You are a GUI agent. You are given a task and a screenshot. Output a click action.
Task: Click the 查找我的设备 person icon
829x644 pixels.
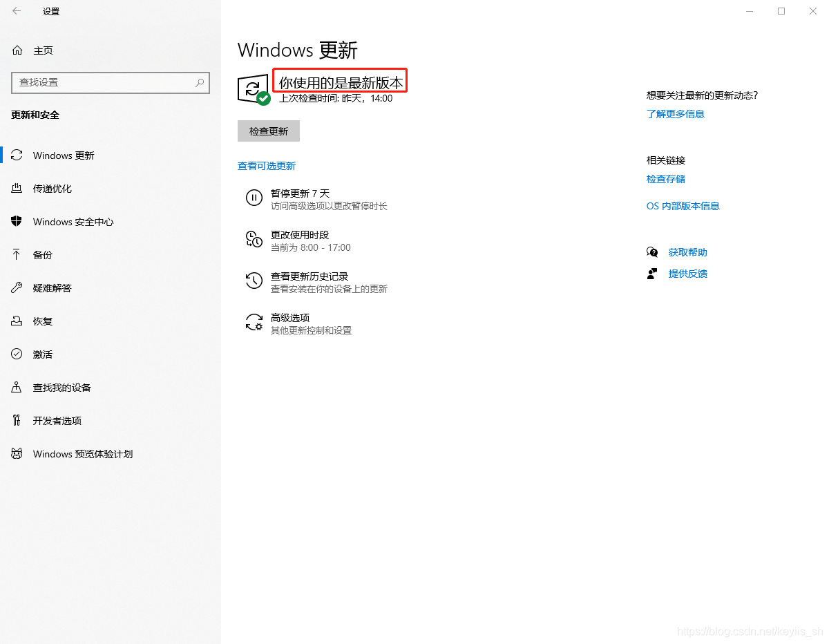[17, 388]
